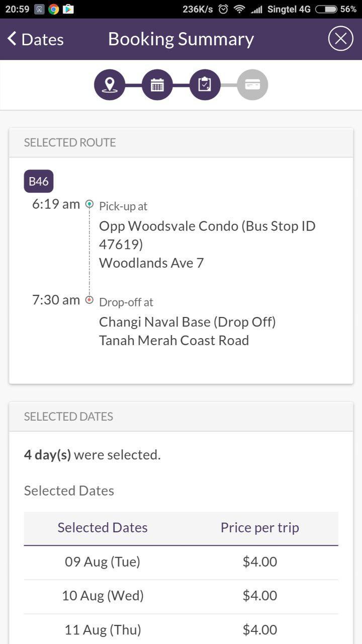Viewport: 362px width, 644px height.
Task: Tap the B46 route badge
Action: pos(39,181)
